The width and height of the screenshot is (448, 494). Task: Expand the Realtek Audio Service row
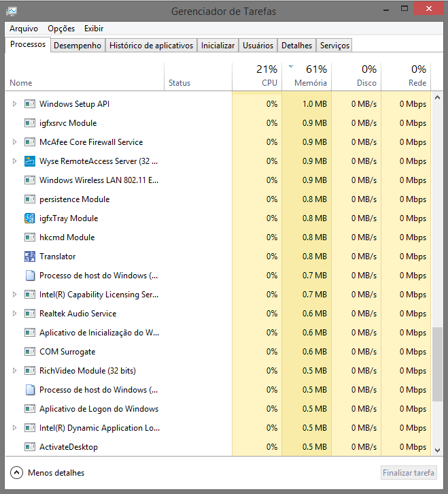click(14, 314)
